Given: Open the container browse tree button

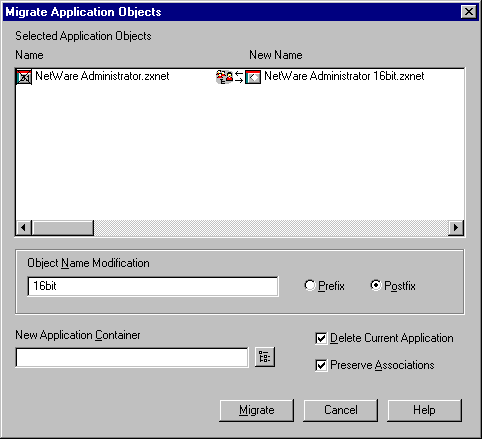Looking at the screenshot, I should pos(265,357).
